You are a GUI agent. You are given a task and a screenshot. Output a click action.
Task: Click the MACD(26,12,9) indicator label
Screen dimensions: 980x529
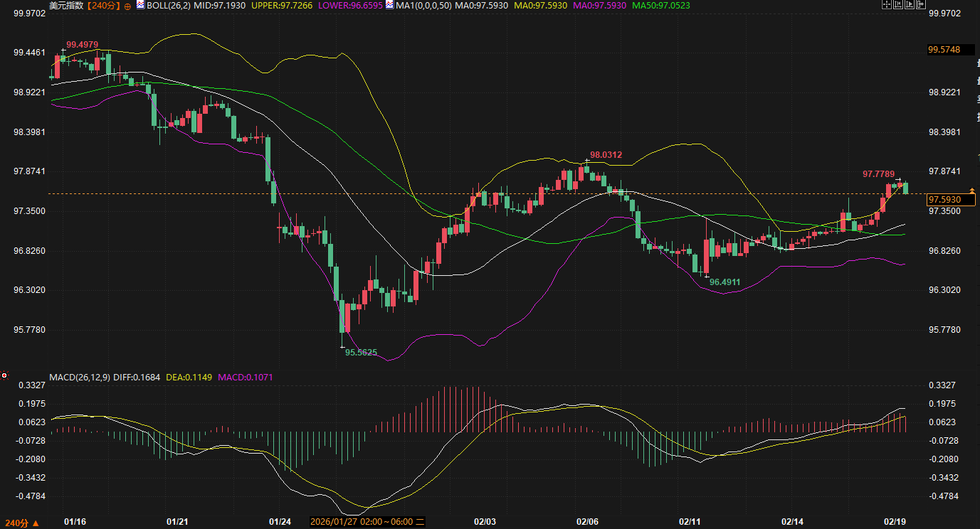79,376
